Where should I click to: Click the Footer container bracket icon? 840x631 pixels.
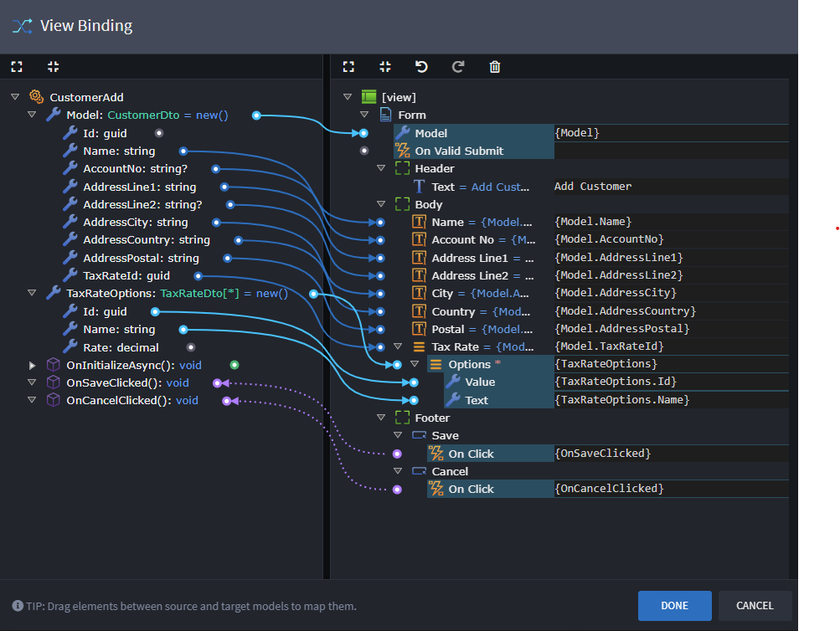click(x=402, y=418)
